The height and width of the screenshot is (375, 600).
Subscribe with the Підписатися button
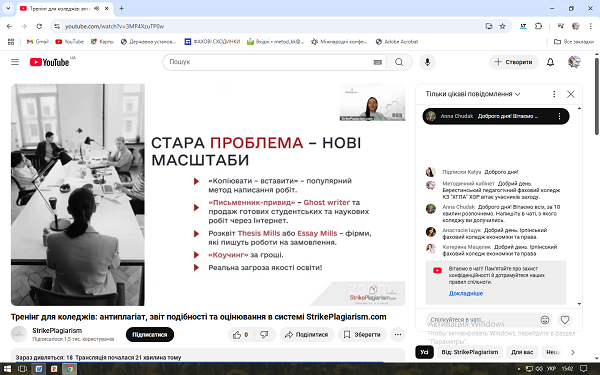[150, 335]
